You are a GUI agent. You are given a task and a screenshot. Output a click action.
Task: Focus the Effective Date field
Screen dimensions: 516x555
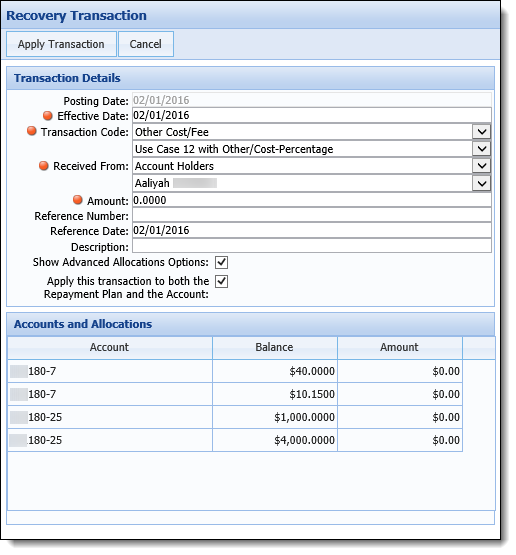point(312,115)
